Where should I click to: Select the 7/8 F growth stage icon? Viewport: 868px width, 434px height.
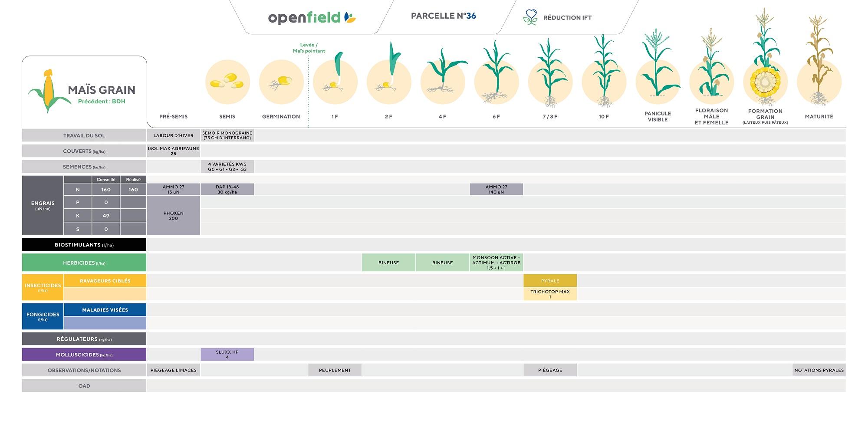tap(550, 74)
